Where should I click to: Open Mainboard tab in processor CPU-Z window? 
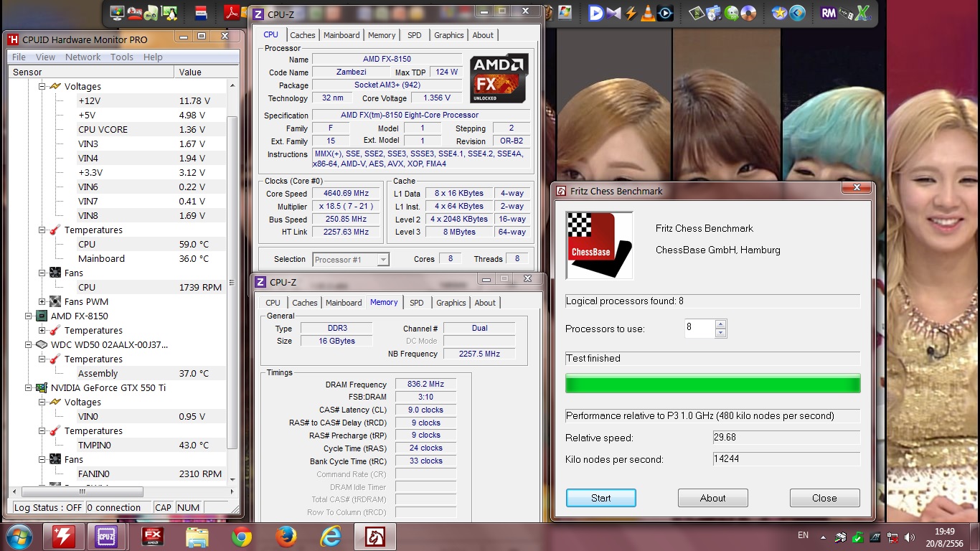click(341, 35)
